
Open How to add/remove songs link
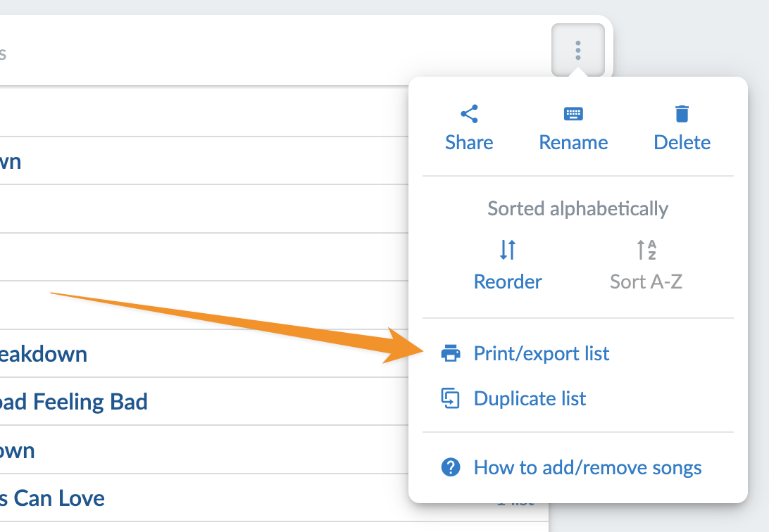[x=587, y=467]
